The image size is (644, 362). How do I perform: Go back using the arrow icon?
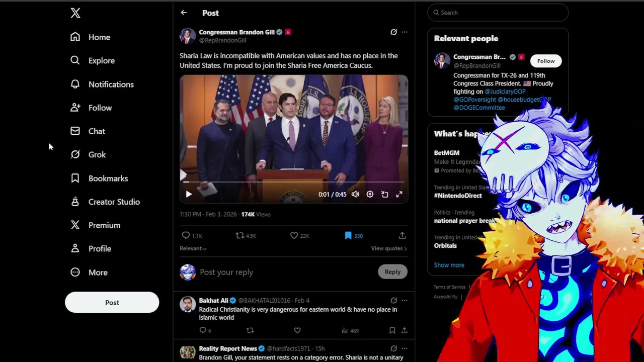coord(184,13)
